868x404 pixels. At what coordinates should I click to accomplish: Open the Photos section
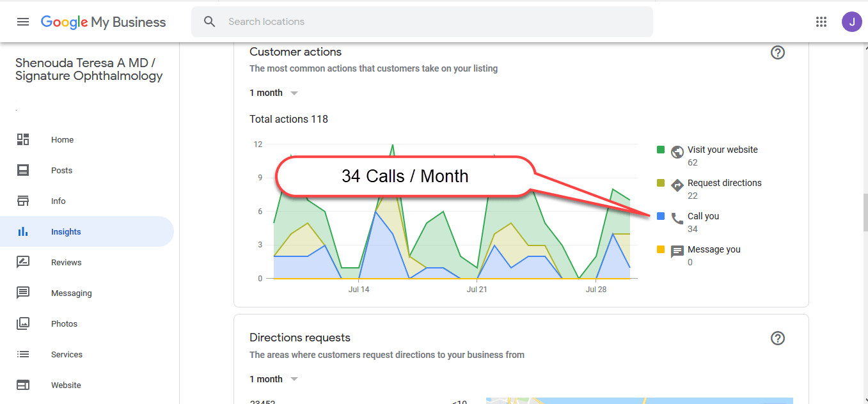[64, 324]
